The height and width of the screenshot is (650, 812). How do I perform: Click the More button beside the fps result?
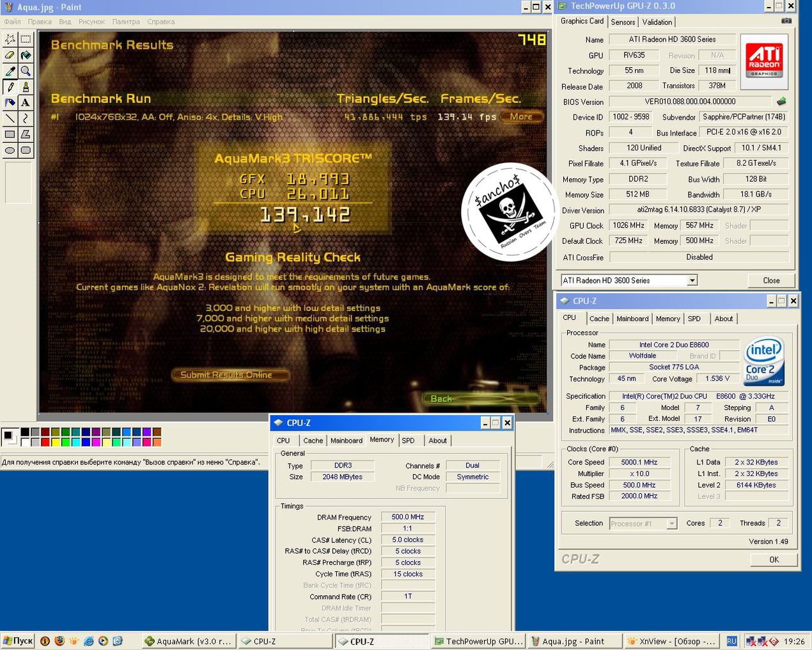521,116
